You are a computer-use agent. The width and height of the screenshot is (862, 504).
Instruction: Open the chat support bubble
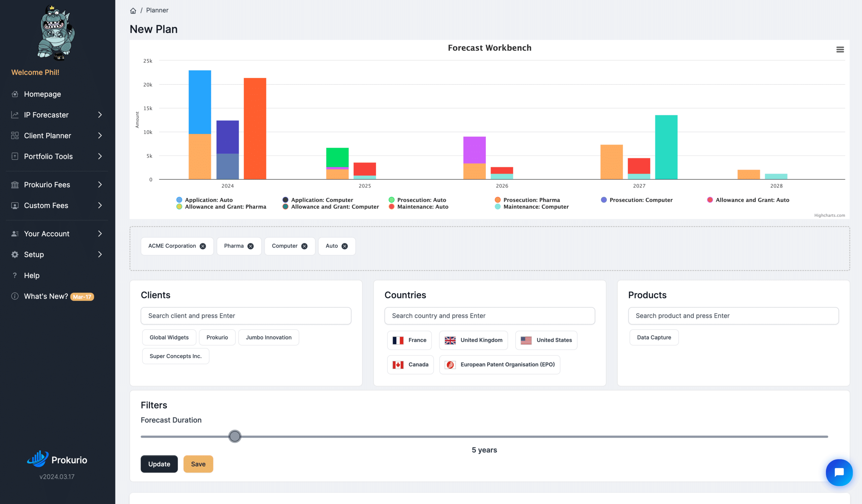(839, 472)
